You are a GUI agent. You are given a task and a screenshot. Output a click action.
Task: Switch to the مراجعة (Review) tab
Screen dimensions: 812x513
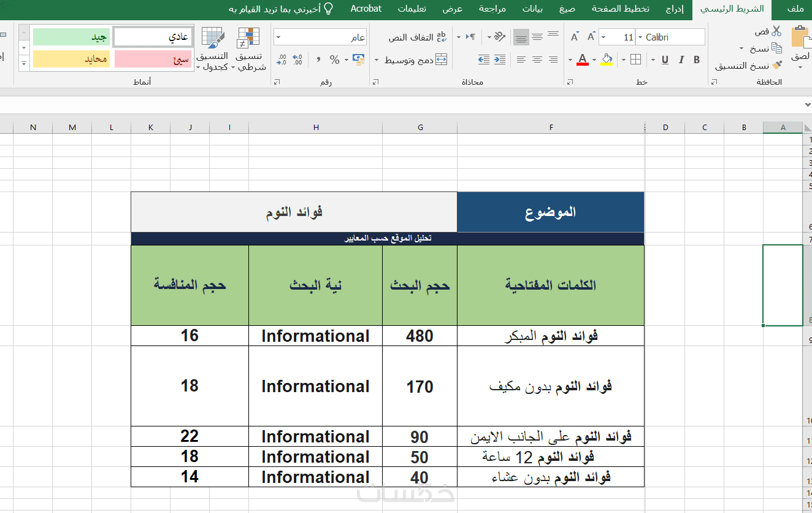(492, 9)
